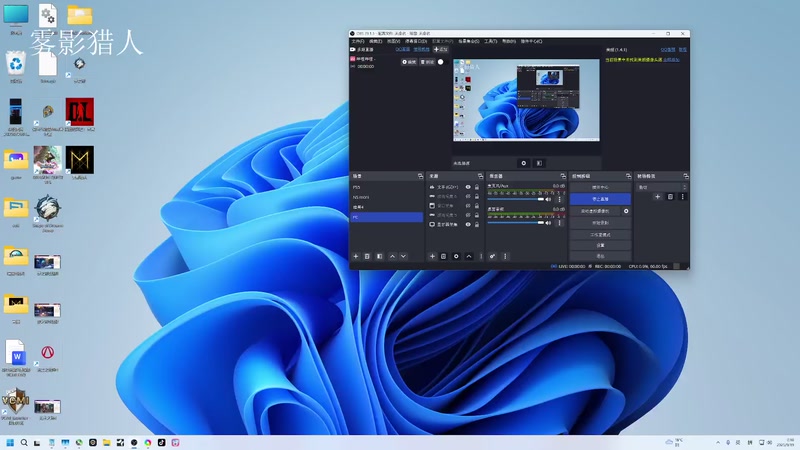This screenshot has height=450, width=800.
Task: Mute the 桌面音频 channel speaker icon
Action: coord(548,223)
